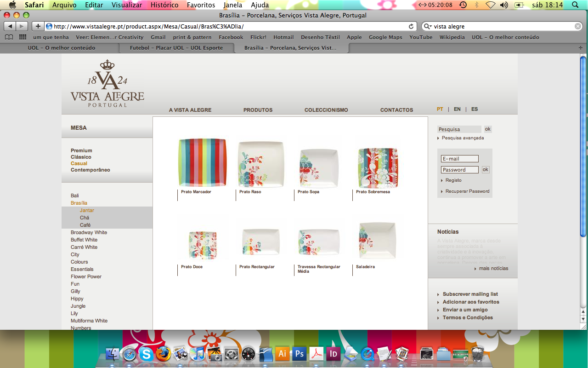Open the Histórico menu
Screen dimensions: 588x368
point(164,5)
